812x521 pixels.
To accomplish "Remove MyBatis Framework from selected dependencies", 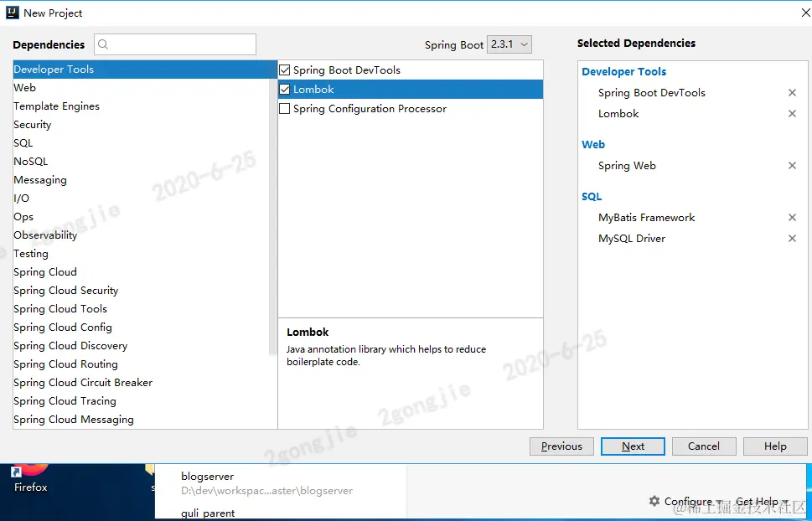I will click(x=792, y=218).
